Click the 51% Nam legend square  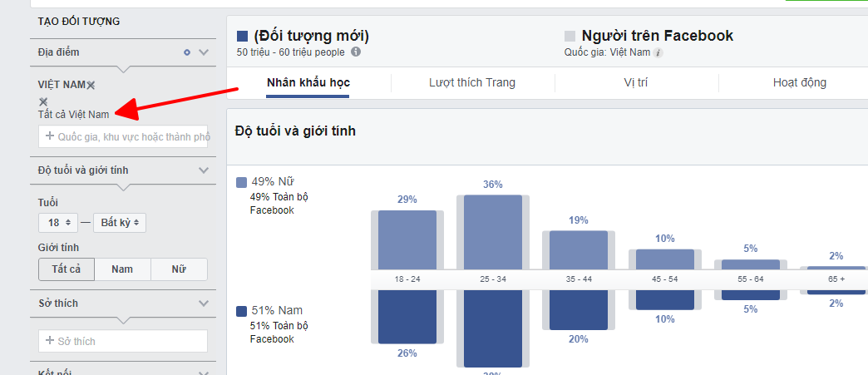(241, 311)
